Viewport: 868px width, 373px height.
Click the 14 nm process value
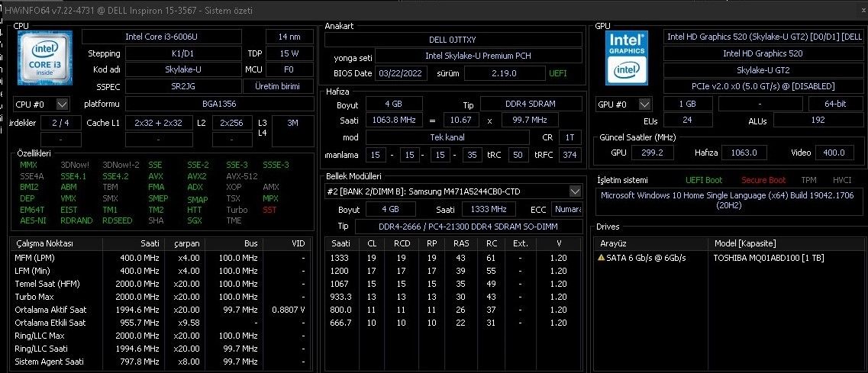[x=289, y=37]
